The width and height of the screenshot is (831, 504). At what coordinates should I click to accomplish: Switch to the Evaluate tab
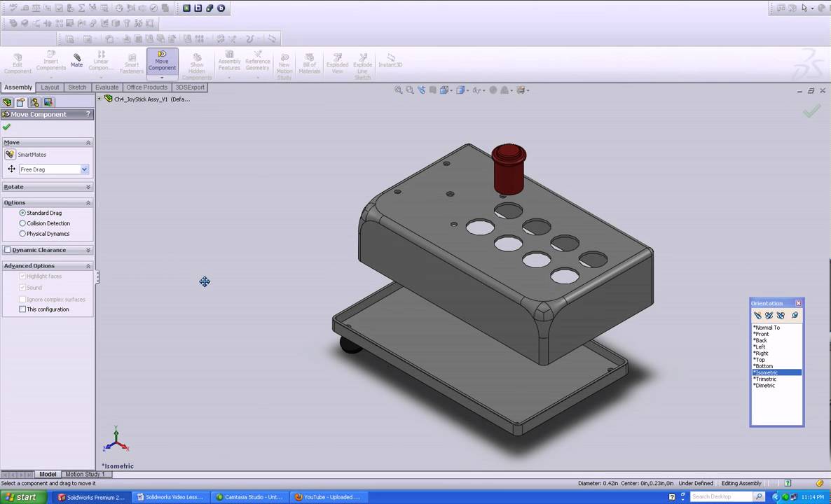pos(107,87)
